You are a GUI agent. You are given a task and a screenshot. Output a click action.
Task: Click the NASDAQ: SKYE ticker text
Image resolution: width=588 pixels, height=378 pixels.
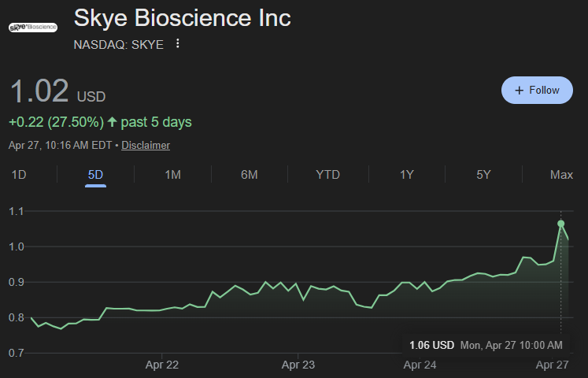coord(118,44)
